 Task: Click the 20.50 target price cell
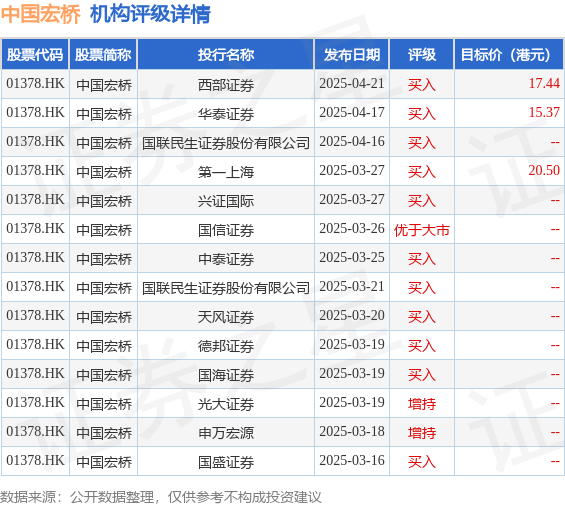(x=509, y=171)
